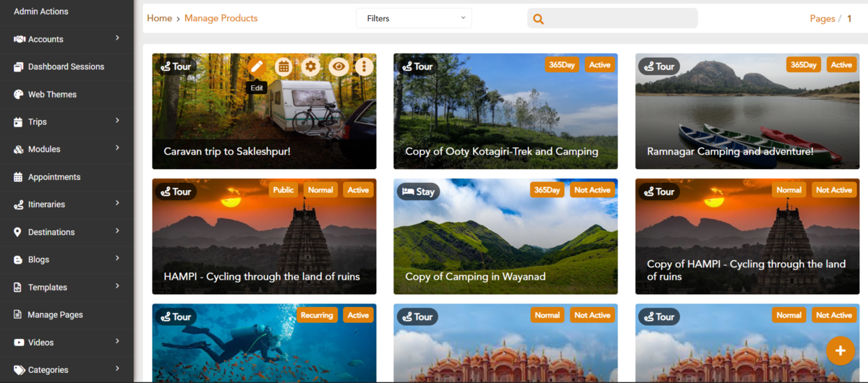Open Ramnagar Camping and adventure! card
The image size is (868, 383).
(730, 152)
